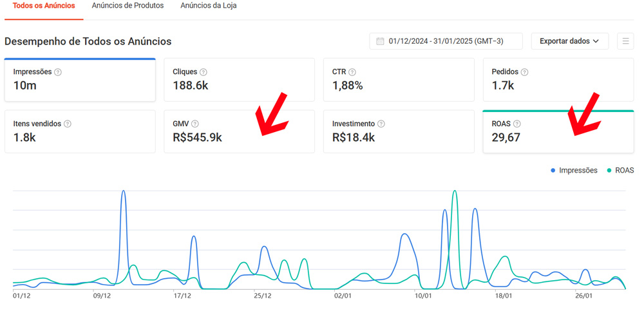
Task: Click help icon beside Cliques
Action: point(204,72)
